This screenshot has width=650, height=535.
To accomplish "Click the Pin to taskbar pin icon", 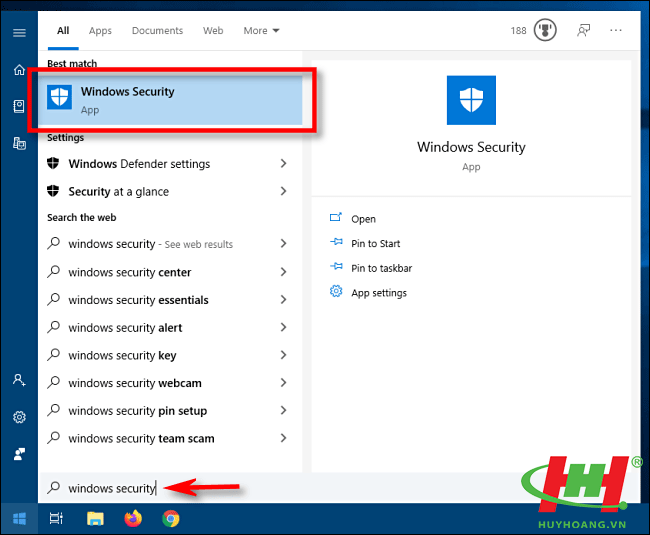I will 336,266.
